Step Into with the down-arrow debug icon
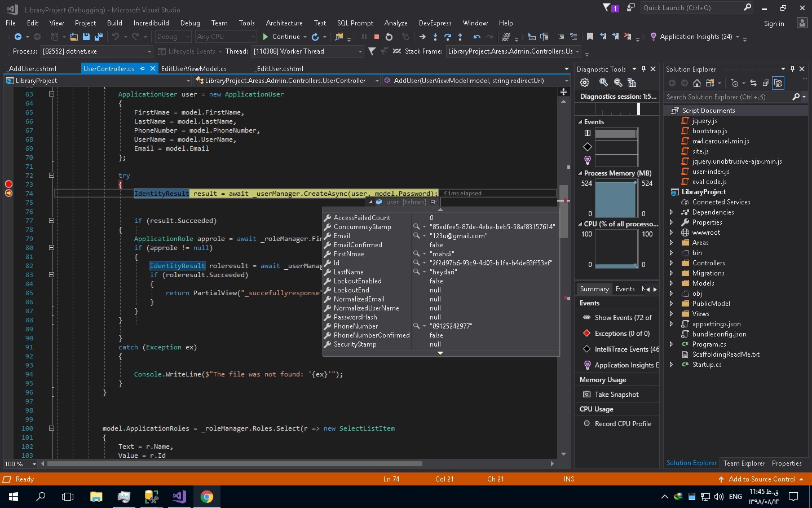The height and width of the screenshot is (508, 812). pyautogui.click(x=435, y=37)
